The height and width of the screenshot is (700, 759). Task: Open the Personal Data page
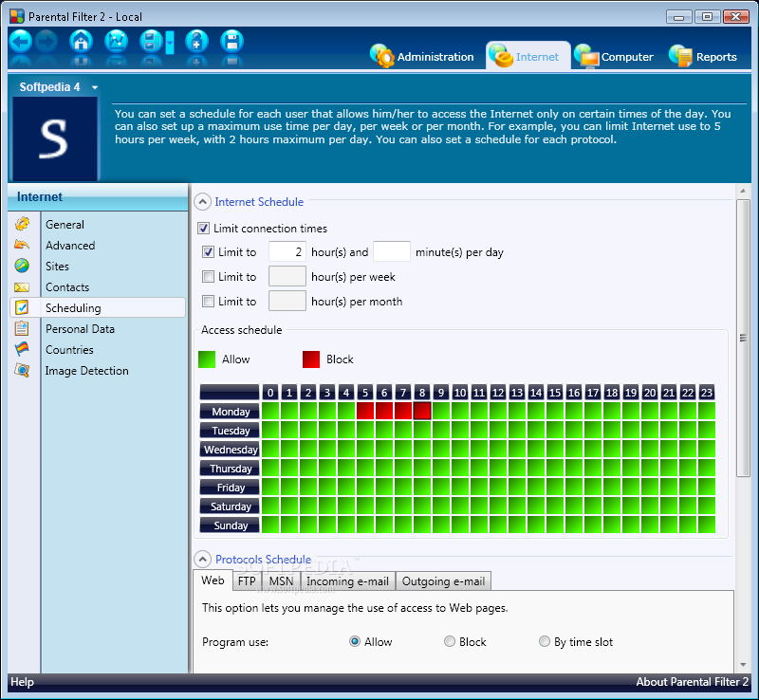[x=80, y=329]
